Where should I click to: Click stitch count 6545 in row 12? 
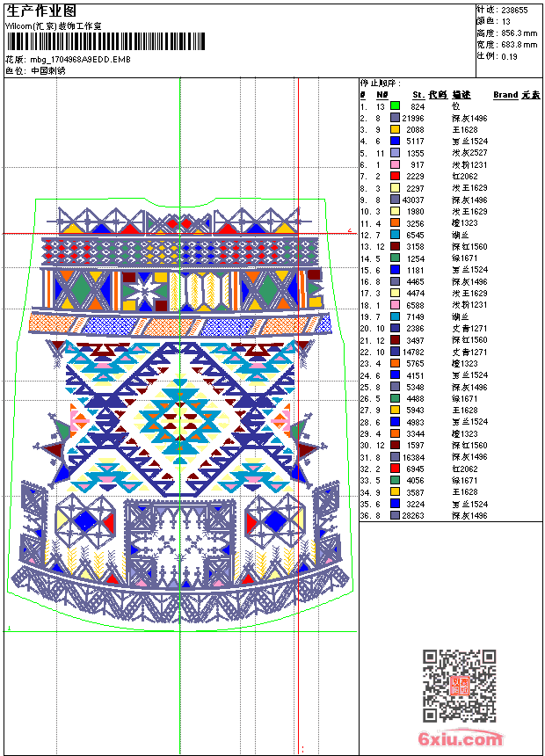[415, 235]
